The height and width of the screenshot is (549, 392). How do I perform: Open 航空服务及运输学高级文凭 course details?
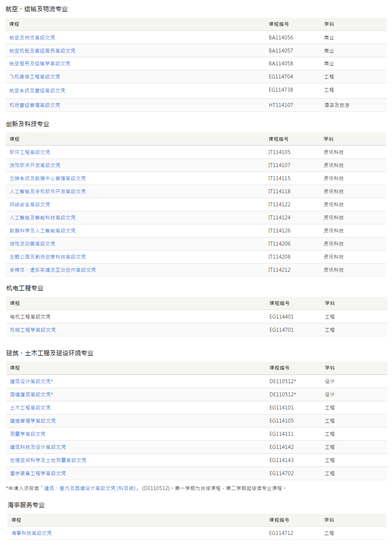pos(40,64)
